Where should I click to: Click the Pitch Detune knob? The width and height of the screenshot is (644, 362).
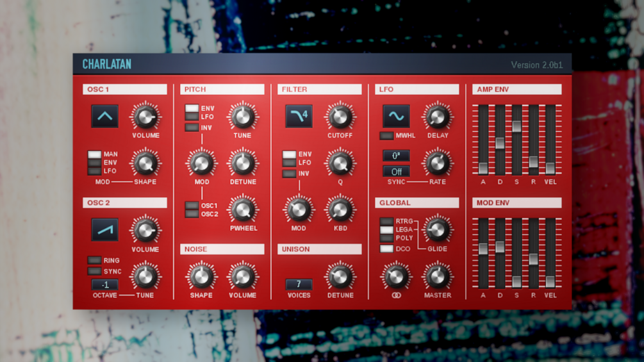click(x=243, y=163)
